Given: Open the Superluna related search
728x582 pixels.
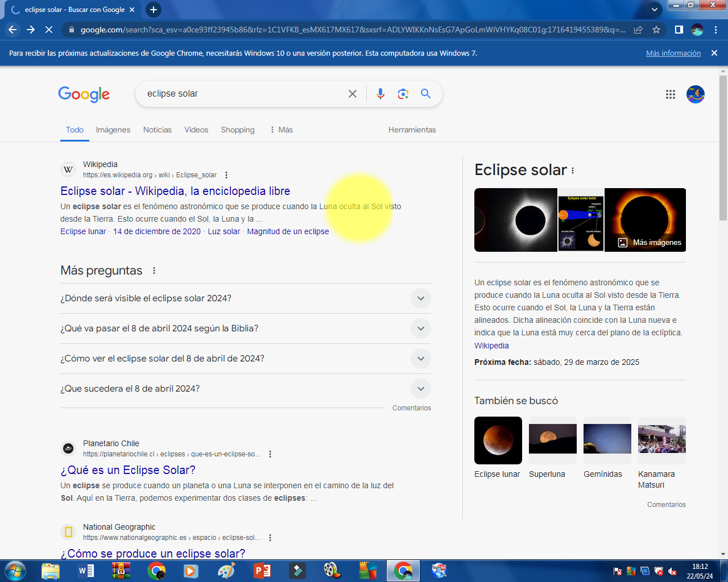Looking at the screenshot, I should point(552,448).
